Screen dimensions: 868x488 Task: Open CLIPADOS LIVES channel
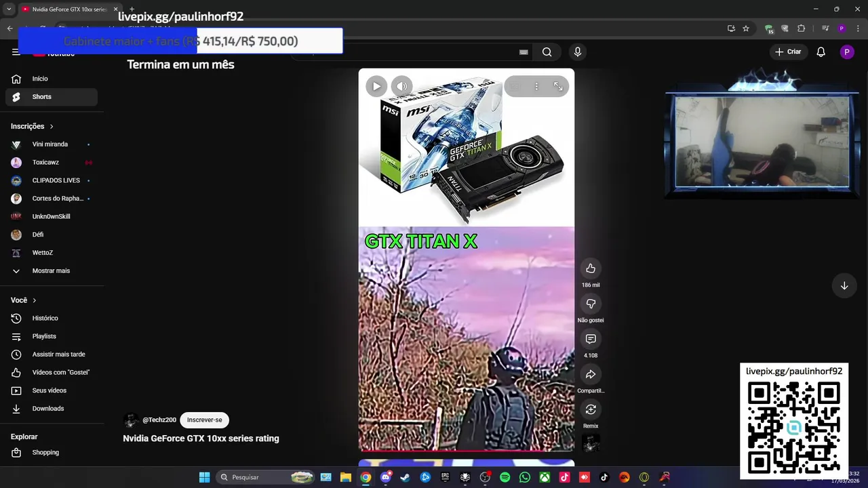pyautogui.click(x=52, y=180)
